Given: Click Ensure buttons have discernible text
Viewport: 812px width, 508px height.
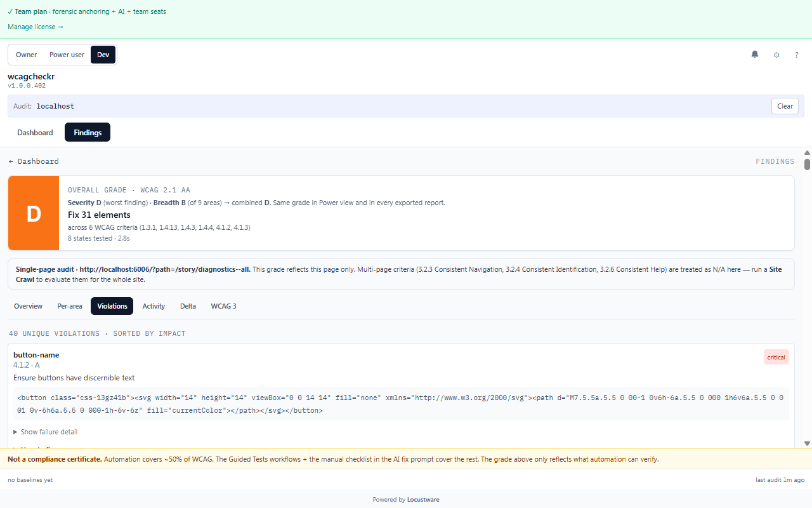Looking at the screenshot, I should [x=74, y=378].
